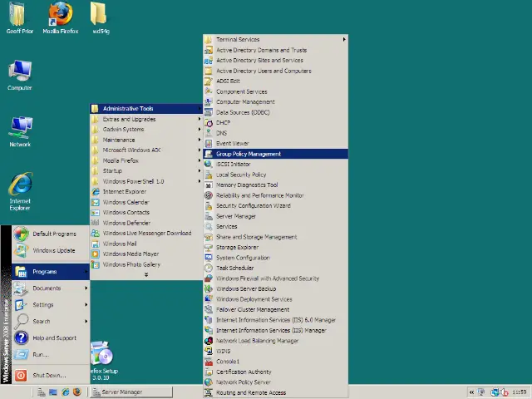Click the Windows Server Backup icon
This screenshot has width=532, height=399.
(209, 288)
